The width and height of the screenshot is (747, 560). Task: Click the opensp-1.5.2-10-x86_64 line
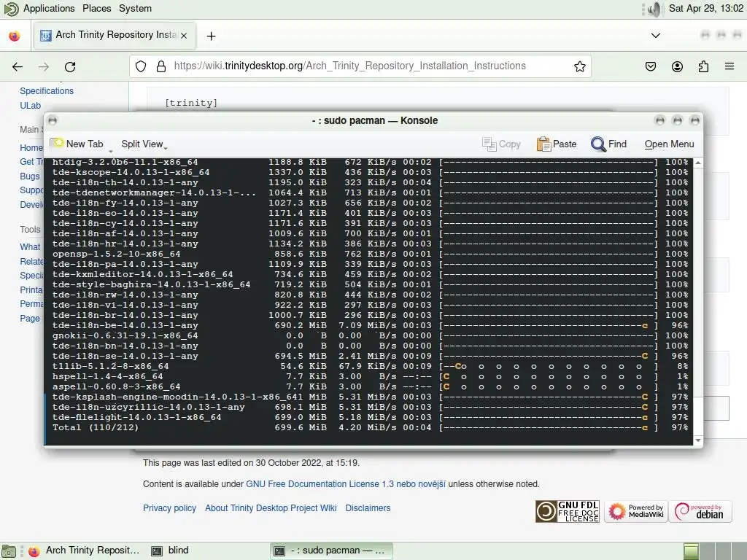point(370,254)
